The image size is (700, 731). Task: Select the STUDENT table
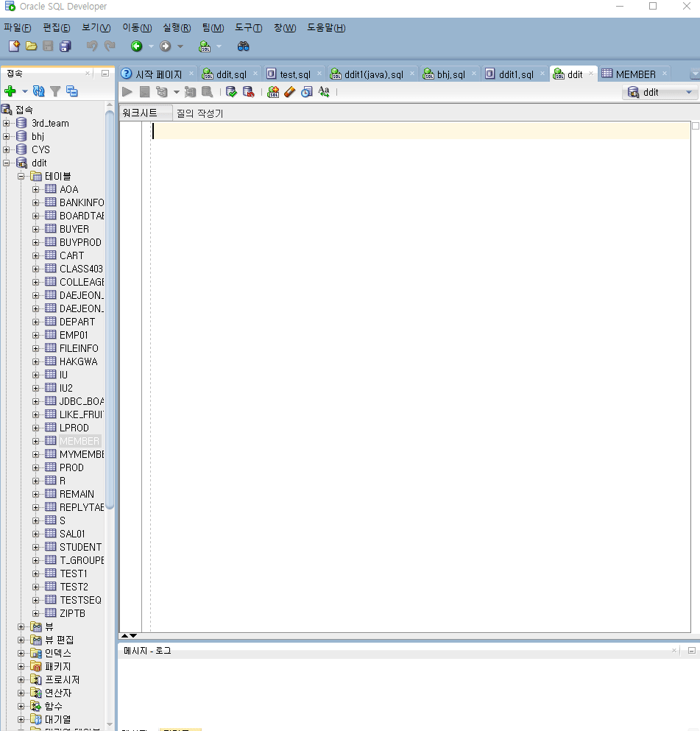tap(80, 547)
